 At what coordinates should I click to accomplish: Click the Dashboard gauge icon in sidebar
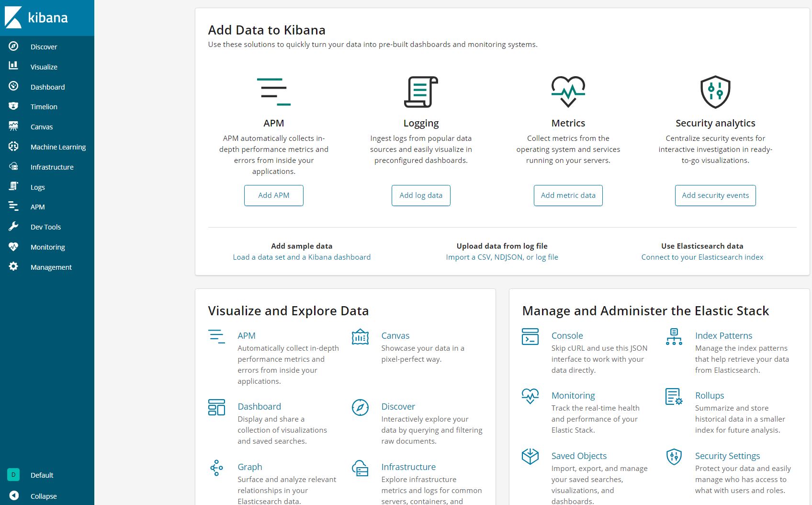click(x=13, y=86)
